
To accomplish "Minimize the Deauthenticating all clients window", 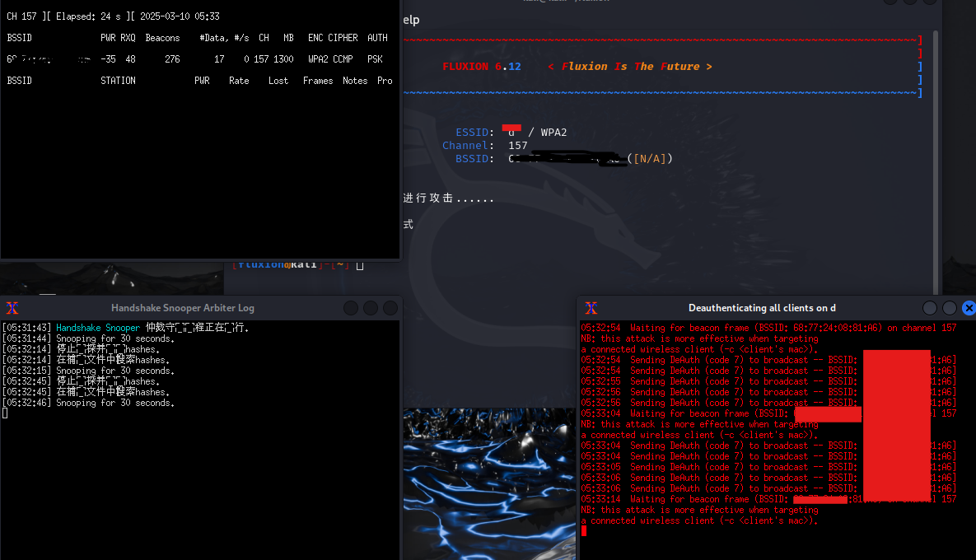I will pos(930,308).
